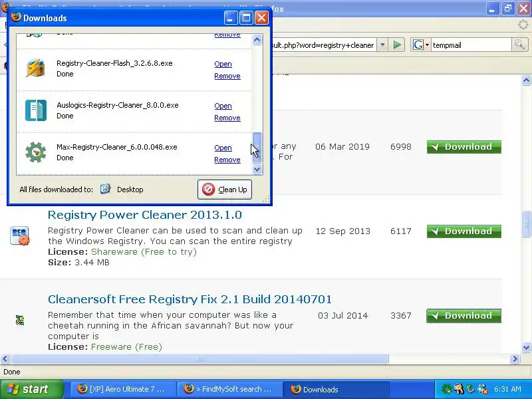Click the Downloads window resize grip
Image resolution: width=532 pixels, height=399 pixels.
[x=266, y=199]
